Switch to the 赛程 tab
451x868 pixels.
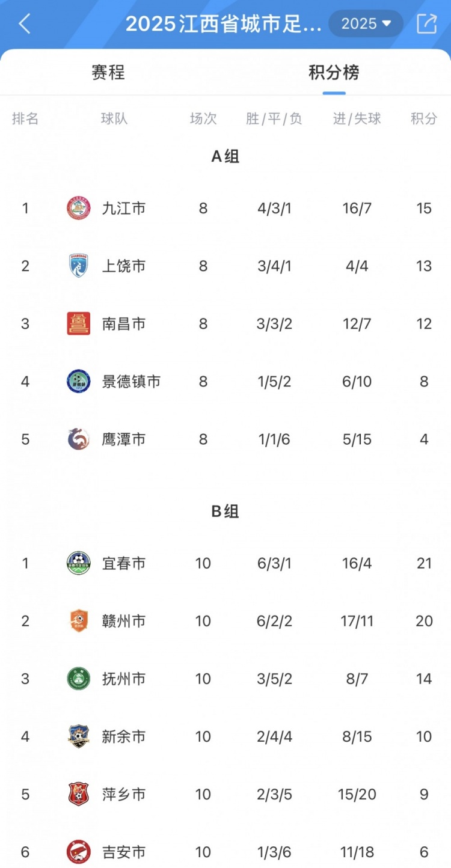(108, 73)
